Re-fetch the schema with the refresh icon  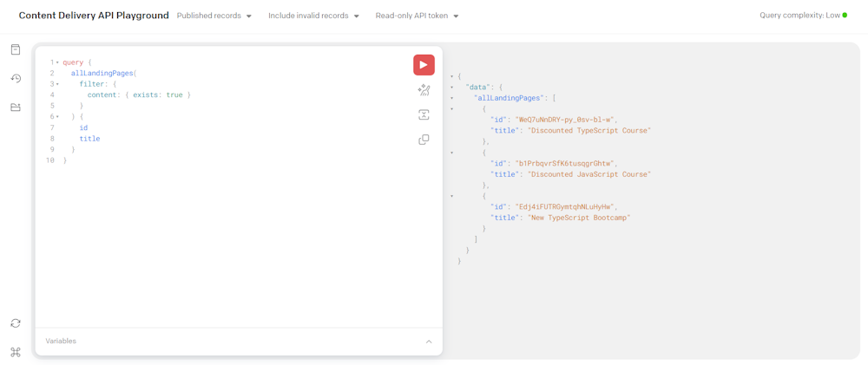point(16,323)
